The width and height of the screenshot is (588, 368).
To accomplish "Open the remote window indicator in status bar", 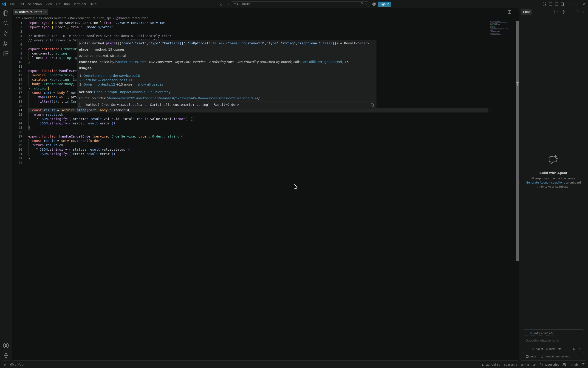I will pos(5,365).
